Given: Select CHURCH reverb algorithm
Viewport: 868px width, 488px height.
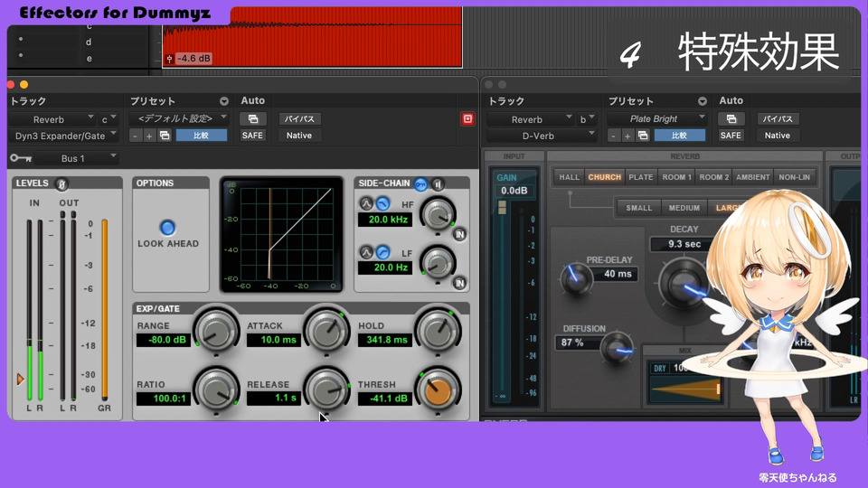Looking at the screenshot, I should tap(605, 177).
